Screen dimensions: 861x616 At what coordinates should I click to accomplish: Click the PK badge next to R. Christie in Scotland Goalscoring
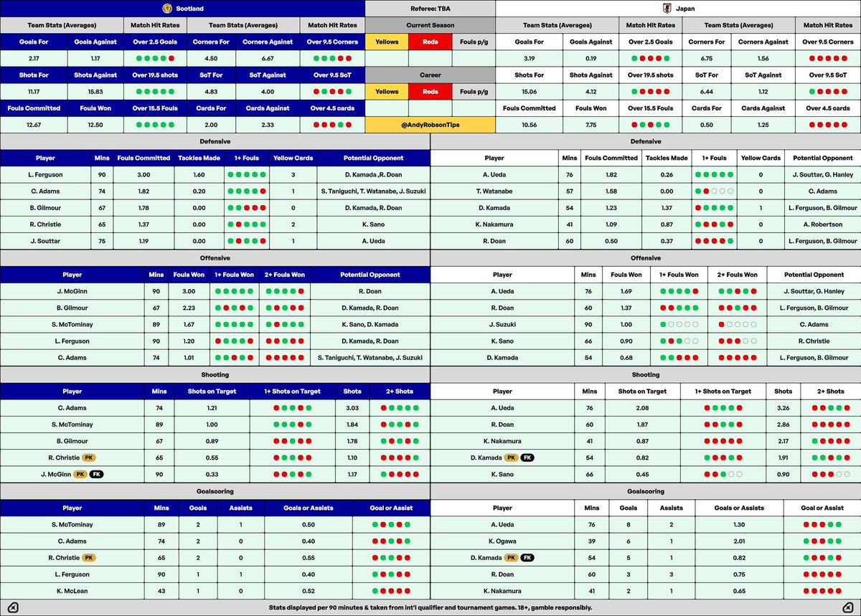point(88,557)
